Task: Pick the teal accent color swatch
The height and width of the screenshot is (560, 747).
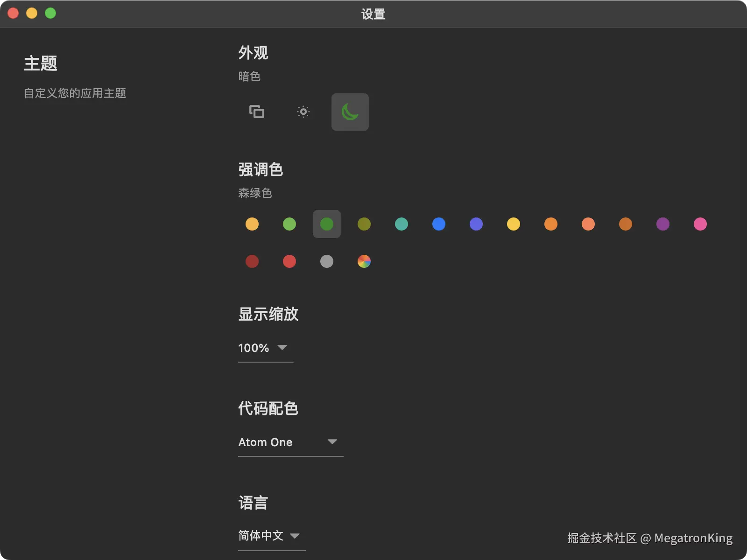Action: tap(402, 224)
